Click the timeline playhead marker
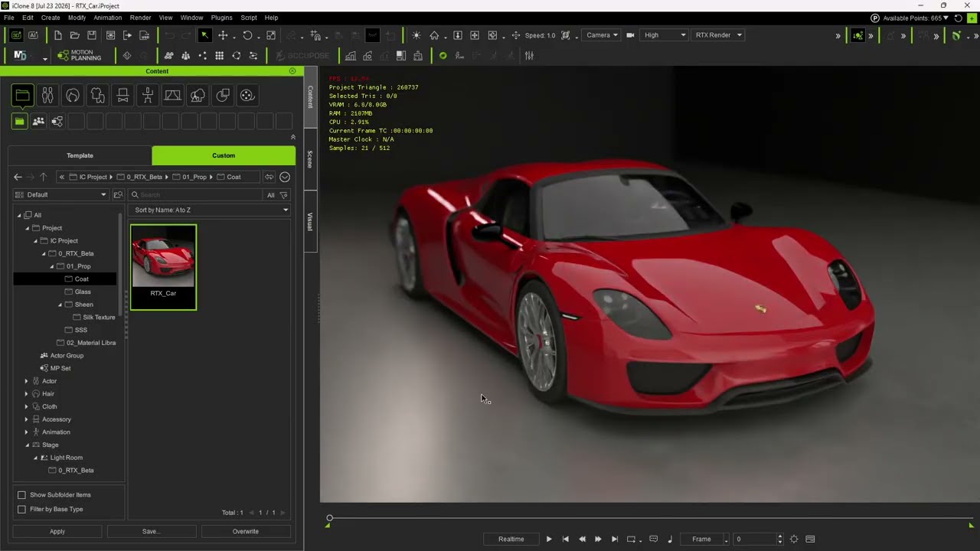The height and width of the screenshot is (551, 980). (x=329, y=518)
